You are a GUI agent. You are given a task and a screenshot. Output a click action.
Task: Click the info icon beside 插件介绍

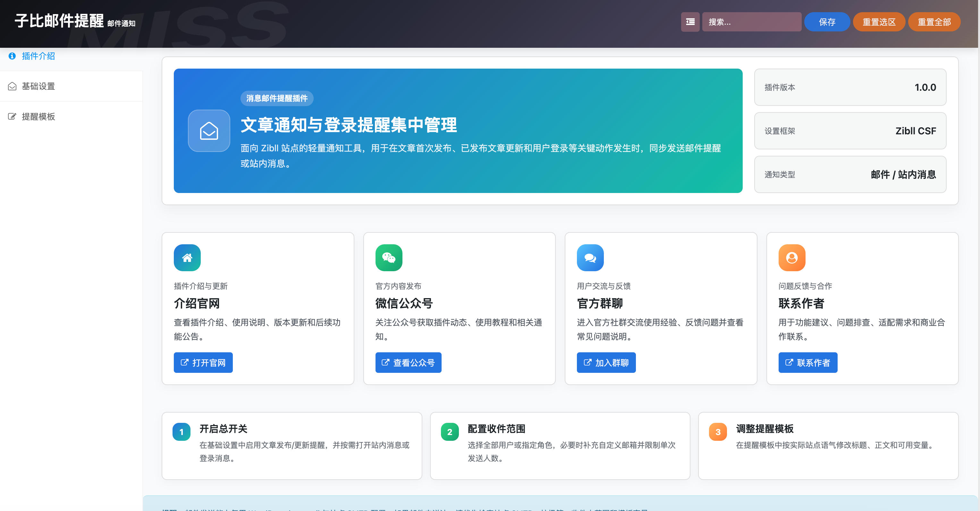pos(12,56)
